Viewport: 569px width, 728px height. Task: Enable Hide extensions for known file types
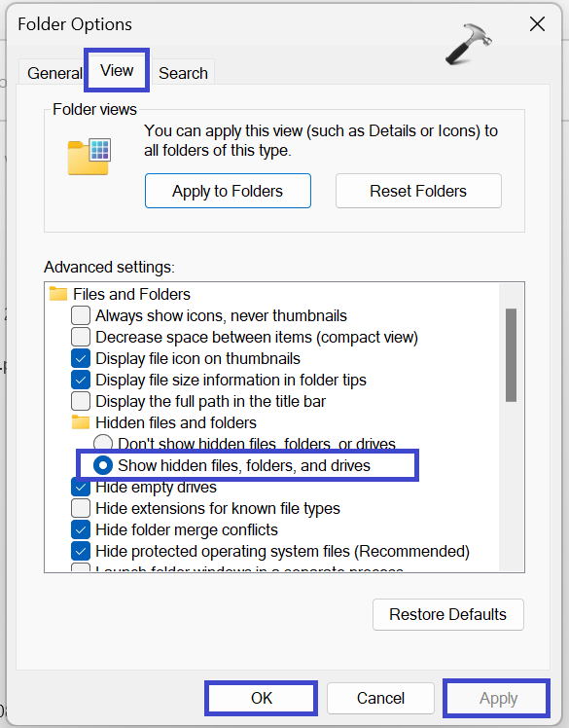tap(81, 508)
